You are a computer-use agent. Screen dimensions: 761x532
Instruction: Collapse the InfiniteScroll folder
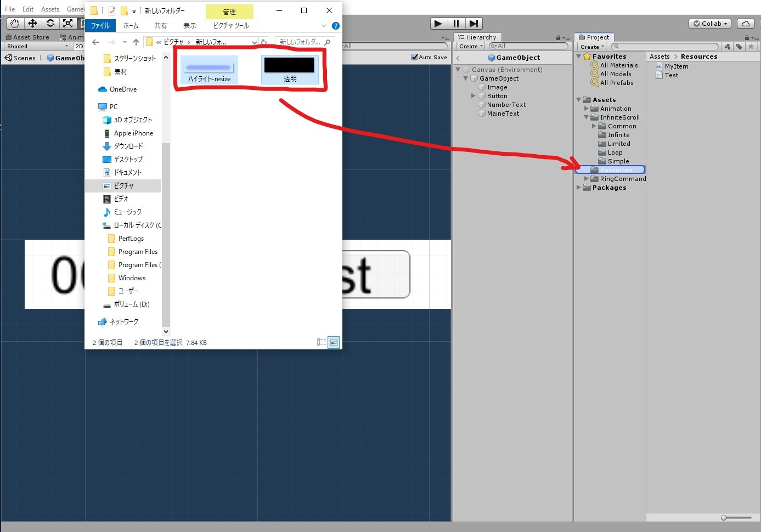pyautogui.click(x=586, y=117)
